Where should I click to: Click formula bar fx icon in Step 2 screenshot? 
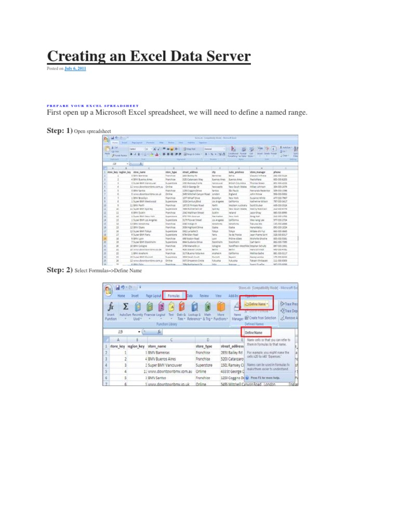point(159,332)
